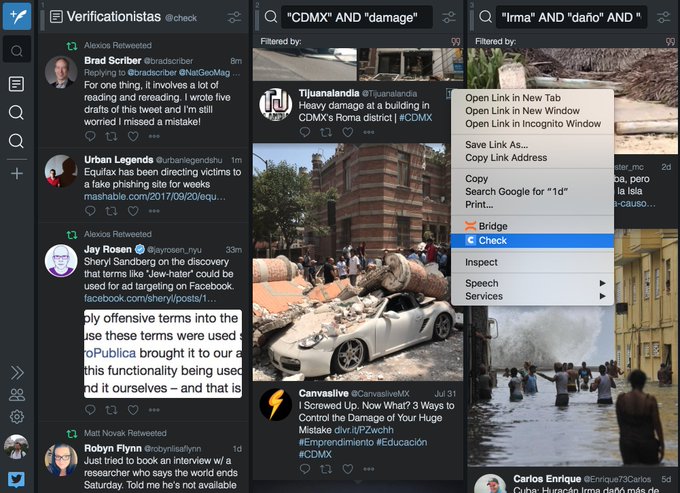Retweet the Canvaslive tweet
Viewport: 680px width, 493px height.
pos(326,469)
